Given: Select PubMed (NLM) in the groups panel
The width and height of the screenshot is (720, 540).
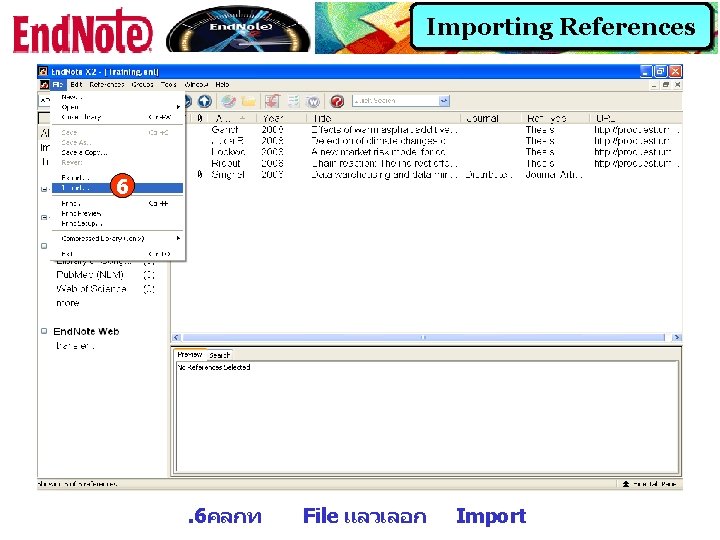Looking at the screenshot, I should coord(90,275).
